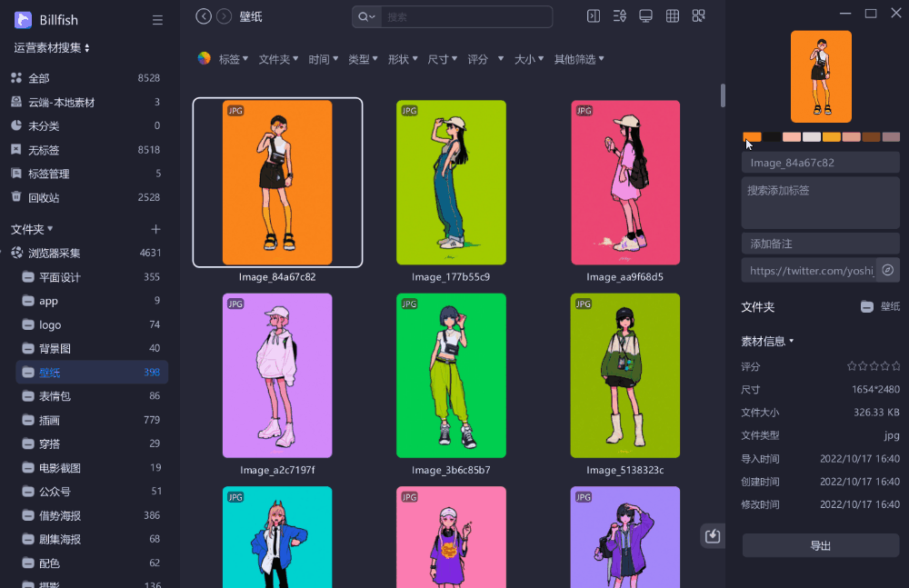
Task: Open the 配色 folder
Action: pyautogui.click(x=92, y=563)
